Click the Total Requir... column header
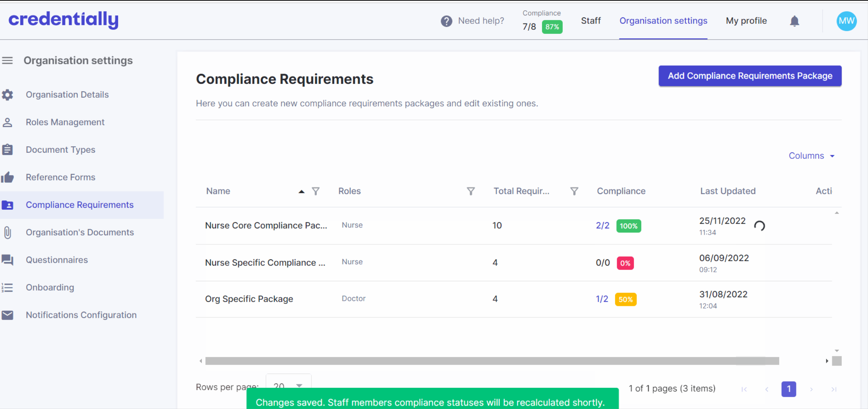 click(521, 191)
